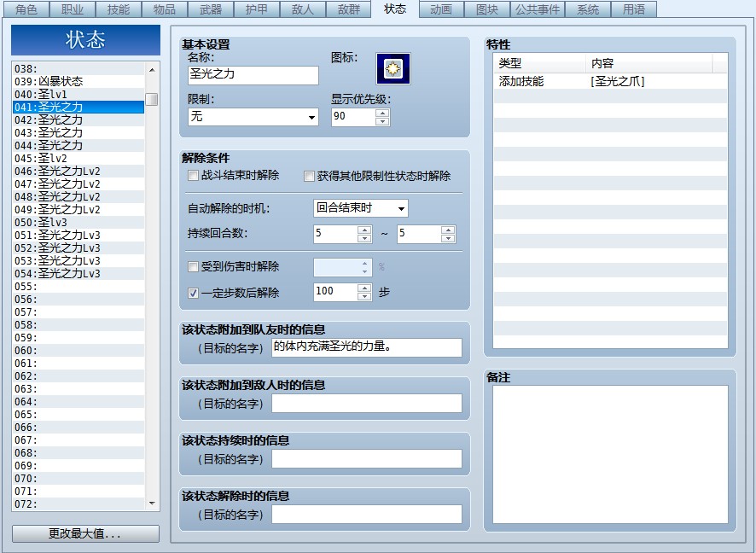Image resolution: width=756 pixels, height=553 pixels.
Task: Increase maximum 持续回合数
Action: [x=448, y=230]
